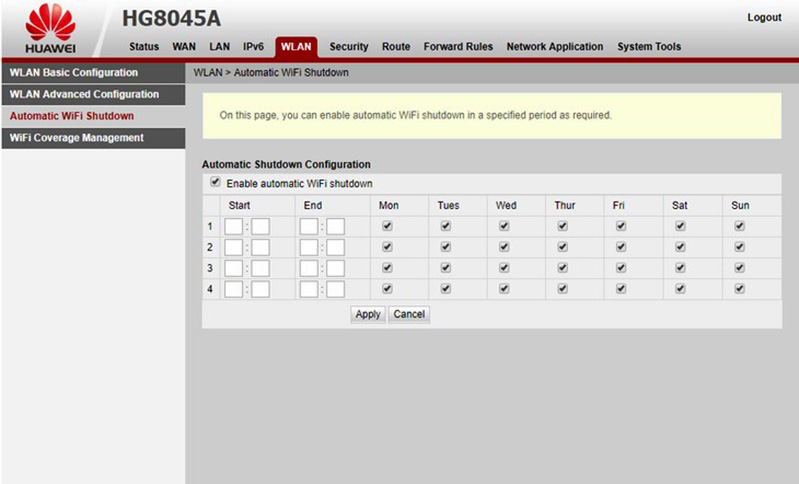Uncheck Monday for schedule row 1
This screenshot has height=484, width=799.
(387, 226)
